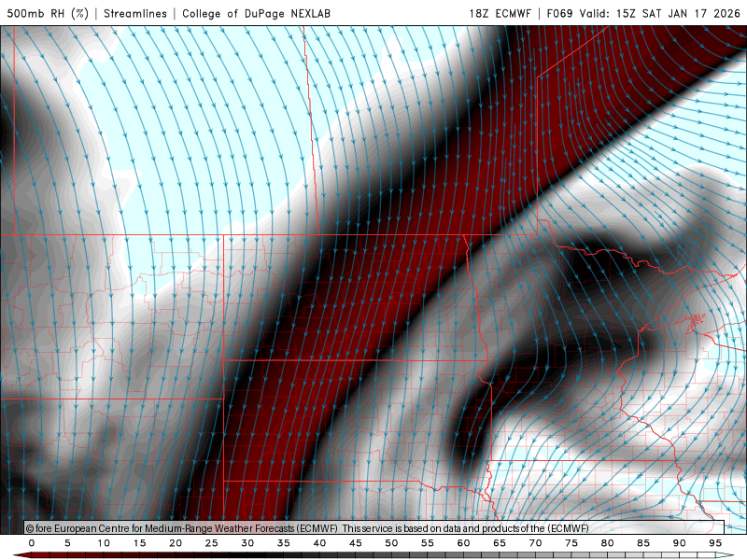Click the "18Z ECMWF" model run label
The height and width of the screenshot is (560, 747).
pyautogui.click(x=500, y=13)
